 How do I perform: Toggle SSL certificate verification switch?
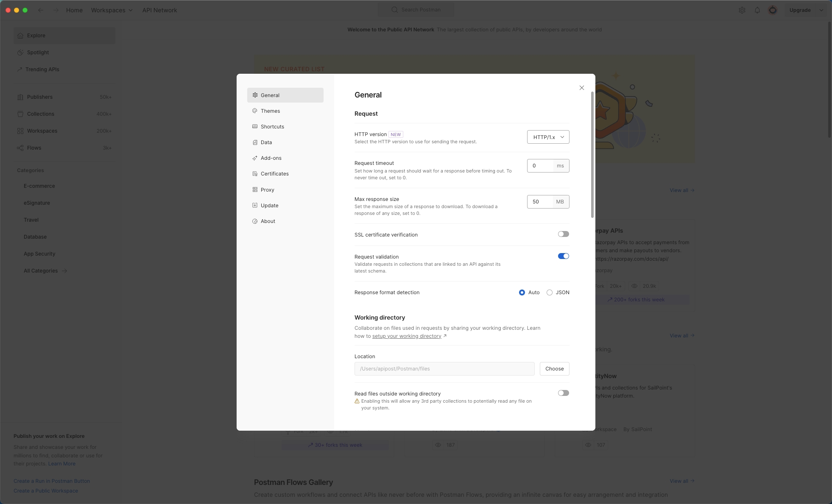(563, 234)
